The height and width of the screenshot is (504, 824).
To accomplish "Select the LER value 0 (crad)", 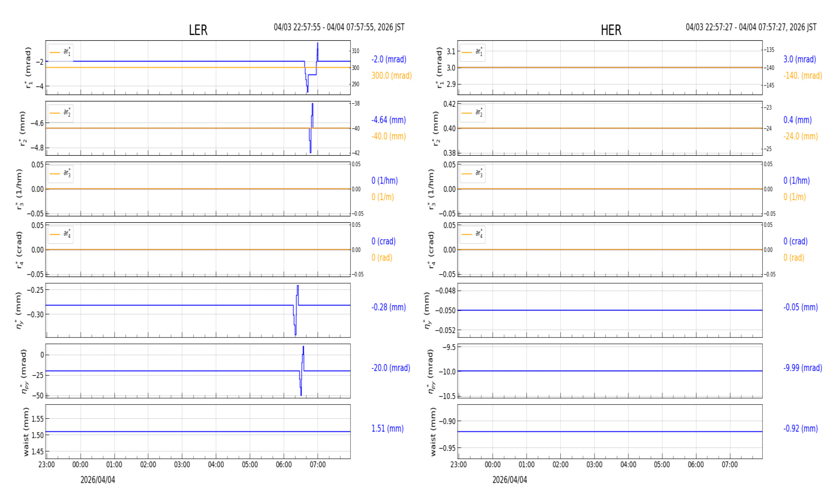I will coord(383,242).
